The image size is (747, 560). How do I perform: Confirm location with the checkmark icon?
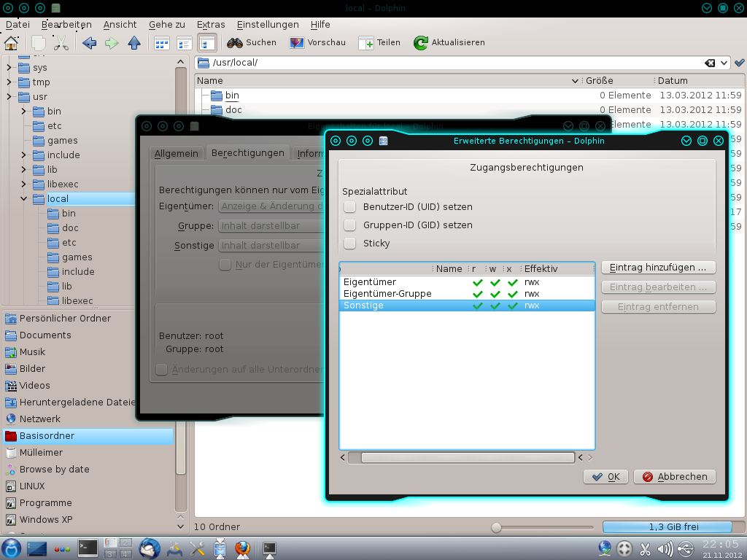coord(740,63)
